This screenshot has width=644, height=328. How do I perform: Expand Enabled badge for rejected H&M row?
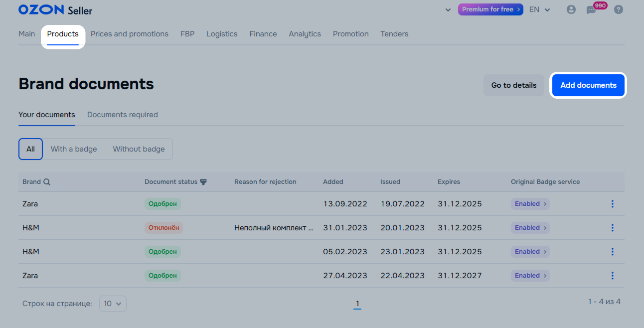pos(530,228)
